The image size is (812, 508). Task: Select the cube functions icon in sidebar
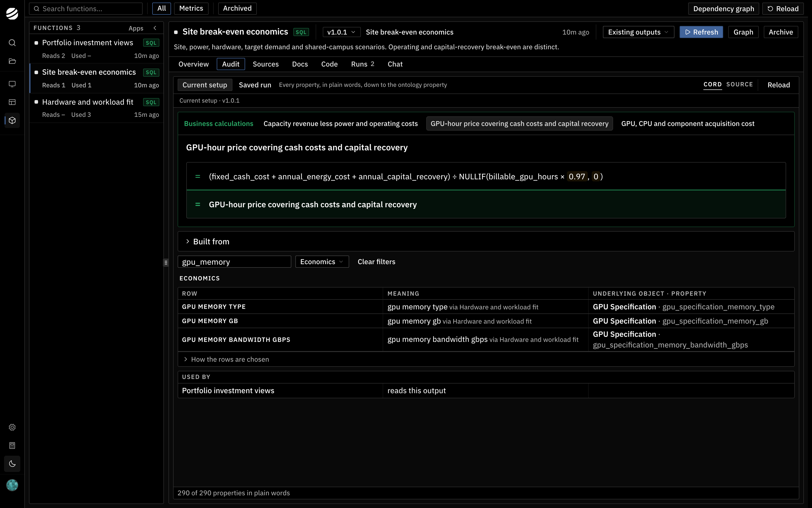click(x=12, y=120)
